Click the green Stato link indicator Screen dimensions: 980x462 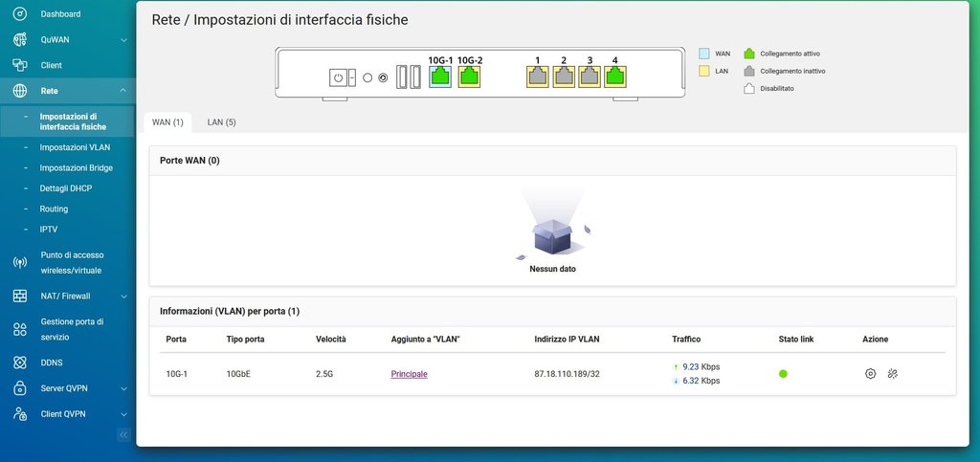(x=783, y=374)
